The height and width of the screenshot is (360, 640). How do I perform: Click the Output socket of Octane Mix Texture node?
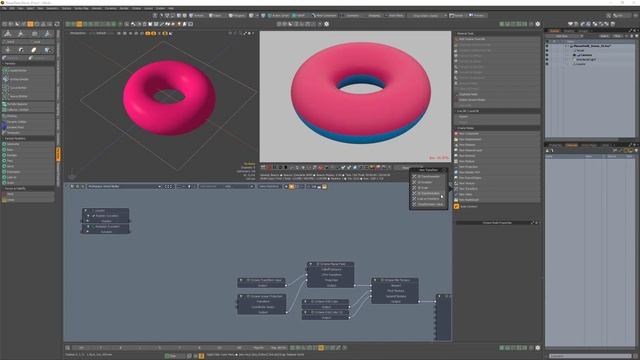tap(419, 302)
